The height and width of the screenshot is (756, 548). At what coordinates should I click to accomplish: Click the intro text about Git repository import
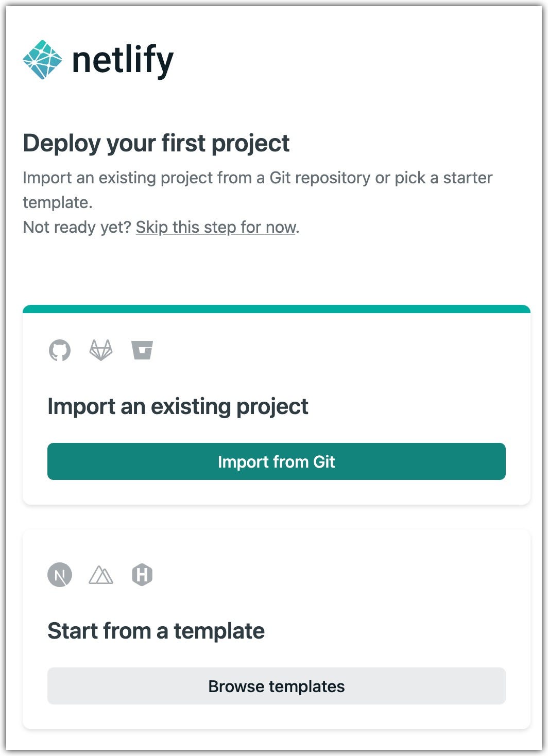[258, 177]
